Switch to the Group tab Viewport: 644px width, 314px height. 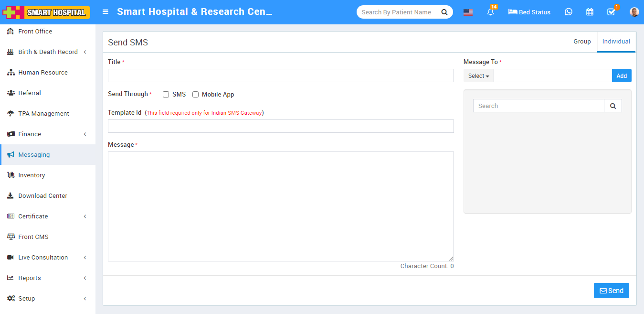click(582, 42)
